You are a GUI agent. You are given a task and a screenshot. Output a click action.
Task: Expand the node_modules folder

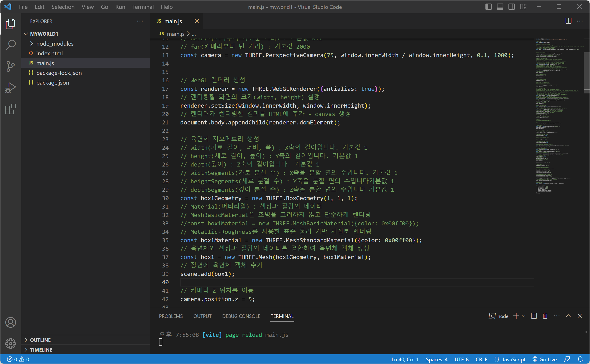pos(55,44)
